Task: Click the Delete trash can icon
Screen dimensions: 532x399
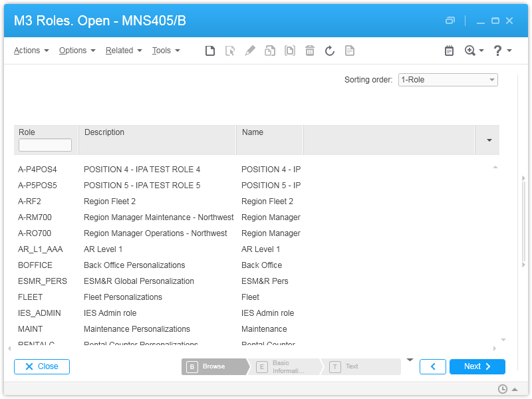Action: [x=310, y=51]
